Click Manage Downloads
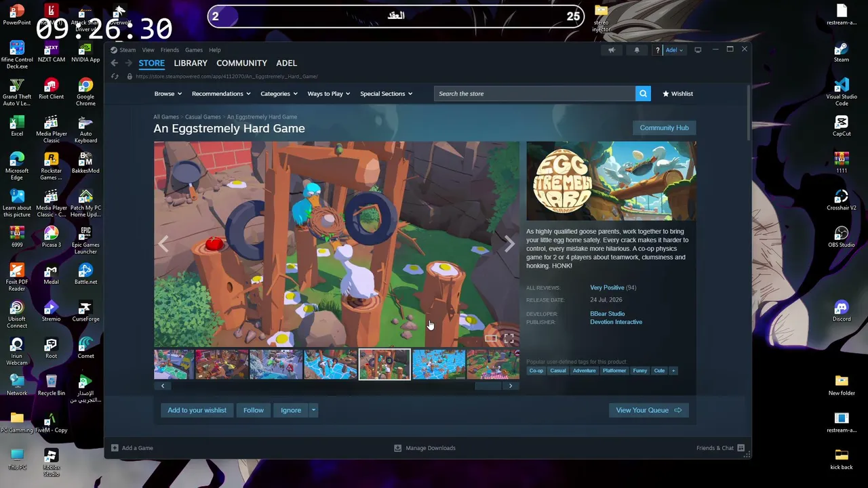 click(425, 448)
